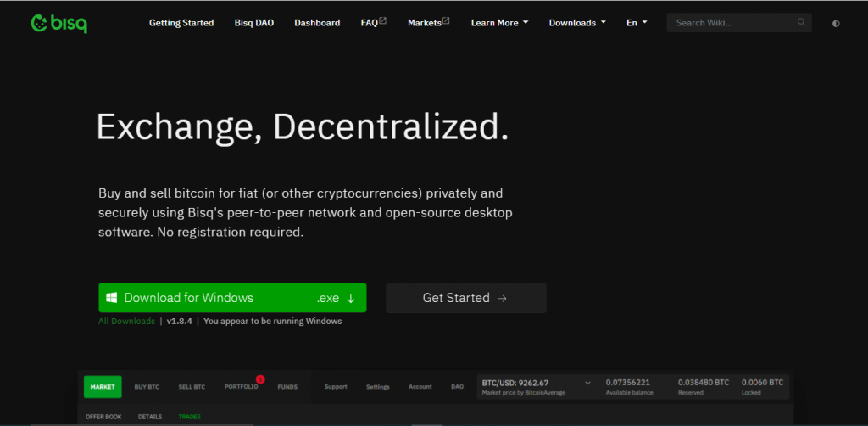Click the download arrow icon beside .exe
This screenshot has width=868, height=426.
(x=350, y=299)
